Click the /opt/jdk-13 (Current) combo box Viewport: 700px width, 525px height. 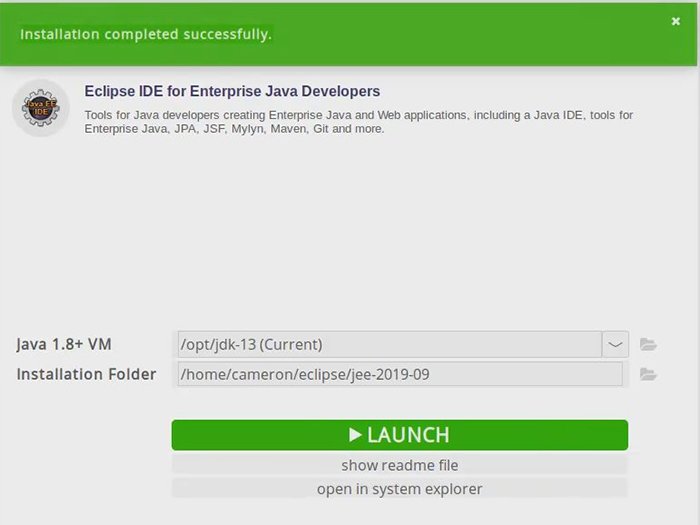388,345
